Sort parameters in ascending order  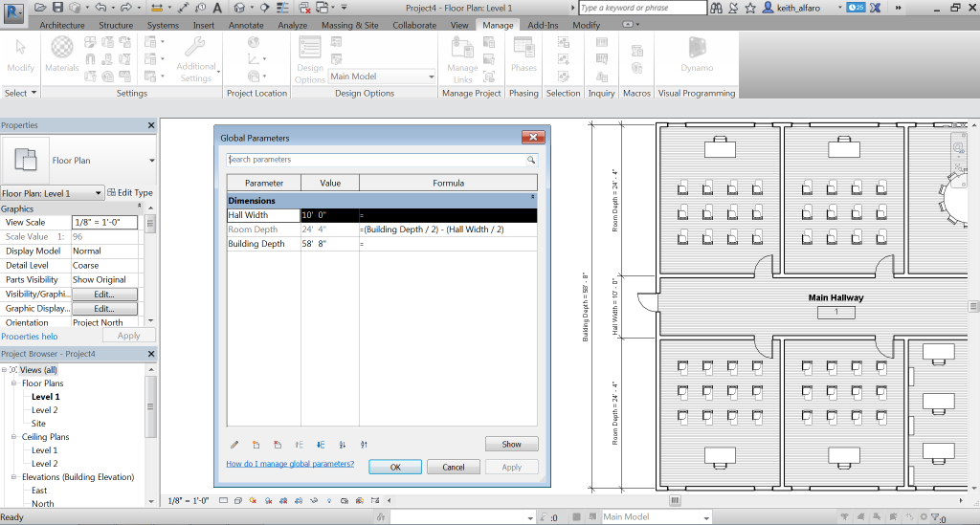343,445
